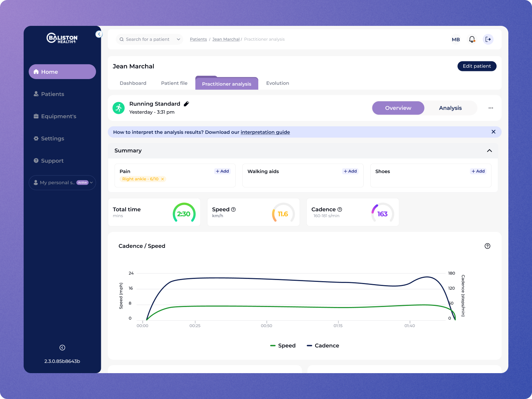Screen dimensions: 532x399
Task: Collapse sidebar using top edge arrow button
Action: point(99,34)
